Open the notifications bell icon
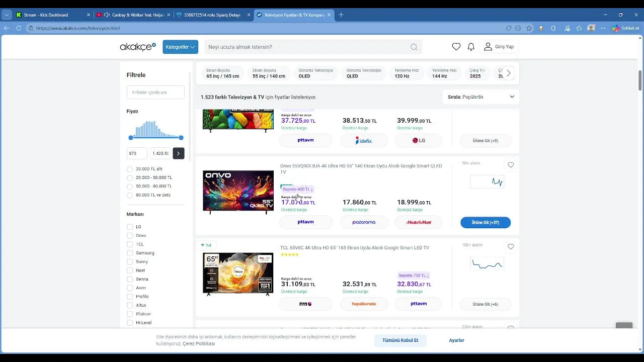 471,47
